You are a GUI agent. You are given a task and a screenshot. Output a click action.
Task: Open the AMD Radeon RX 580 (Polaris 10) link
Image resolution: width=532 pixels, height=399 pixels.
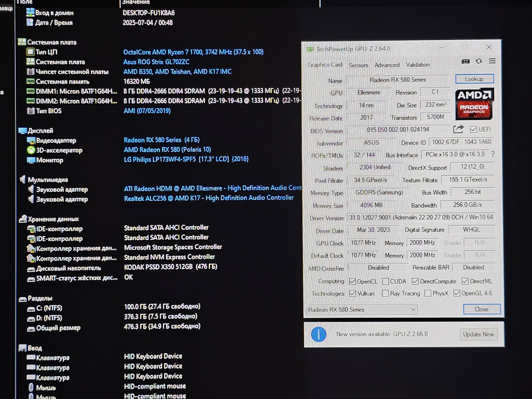167,149
